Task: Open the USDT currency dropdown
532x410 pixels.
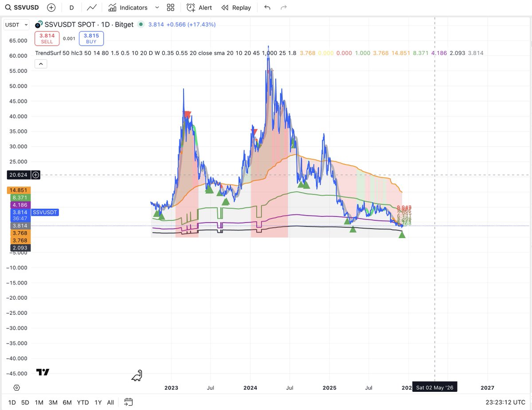Action: 16,25
